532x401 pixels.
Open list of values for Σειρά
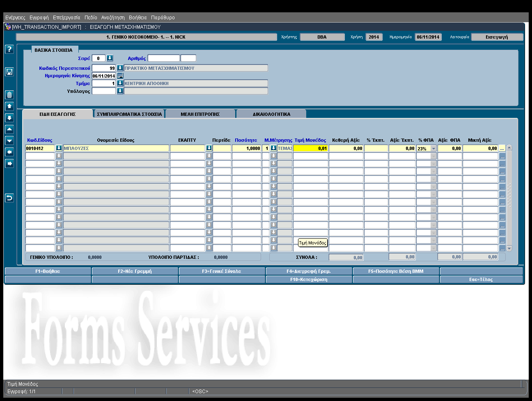[110, 58]
